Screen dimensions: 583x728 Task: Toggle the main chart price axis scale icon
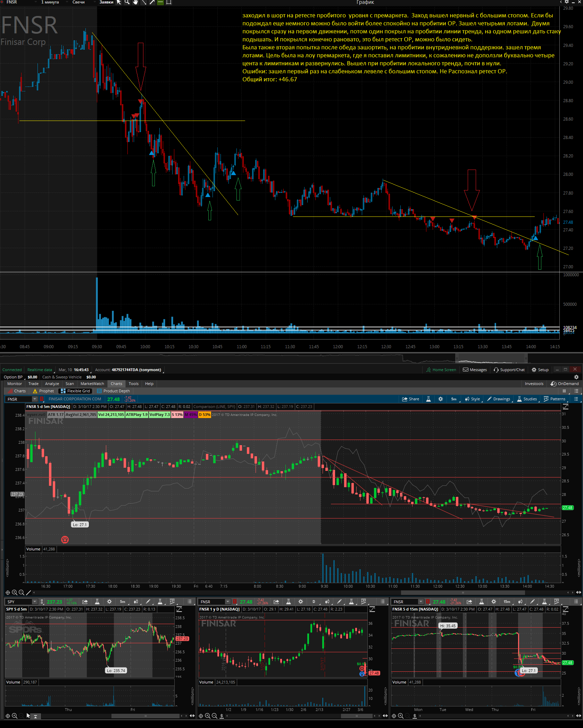tap(565, 406)
